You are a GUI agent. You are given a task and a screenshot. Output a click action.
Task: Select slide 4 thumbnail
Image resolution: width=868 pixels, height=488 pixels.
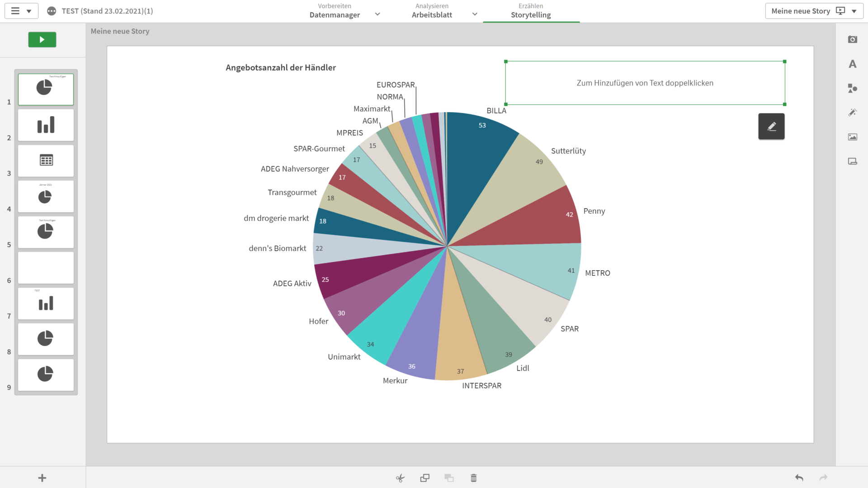pos(46,196)
